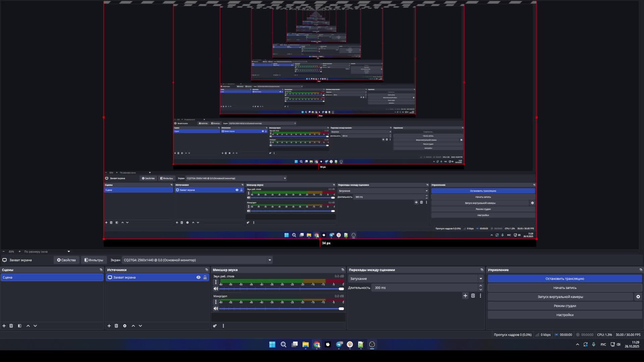
Task: Open scene filters icon in the Сцены panel
Action: [19, 326]
